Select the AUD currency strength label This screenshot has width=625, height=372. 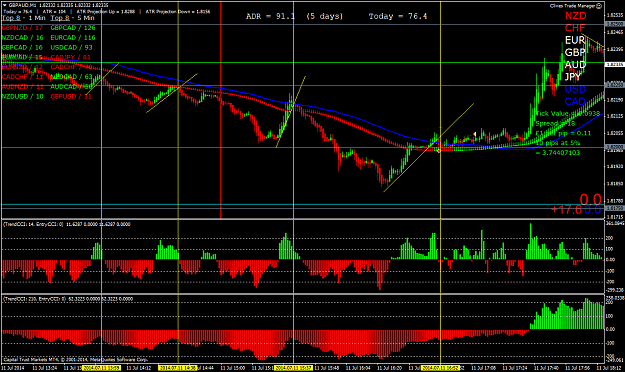576,65
